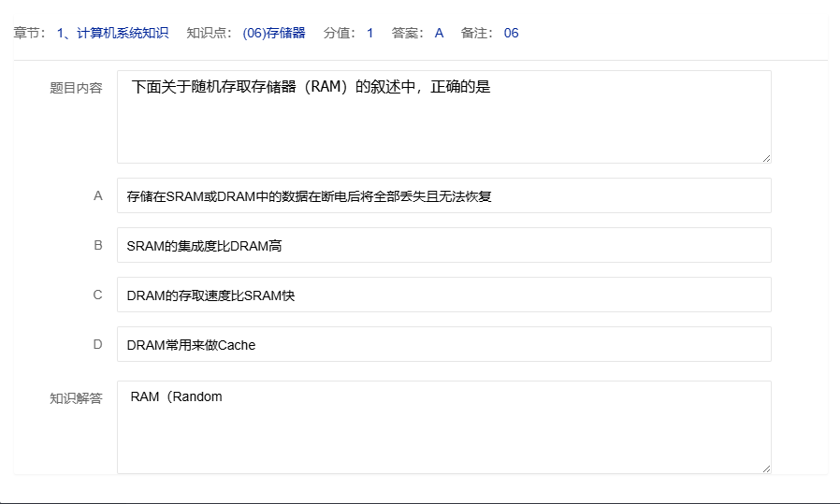Select option C field "DRAM的存取速度比SRAM快"
Screen dimensions: 840x504
[x=443, y=295]
